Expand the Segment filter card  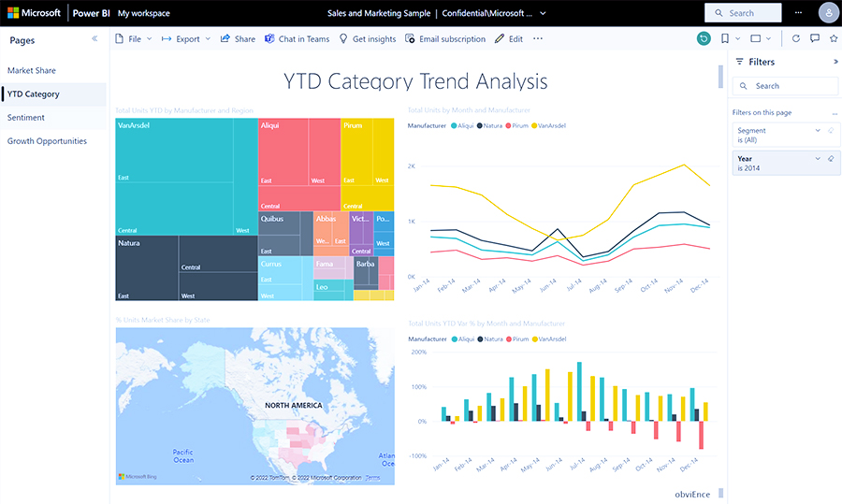tap(818, 131)
